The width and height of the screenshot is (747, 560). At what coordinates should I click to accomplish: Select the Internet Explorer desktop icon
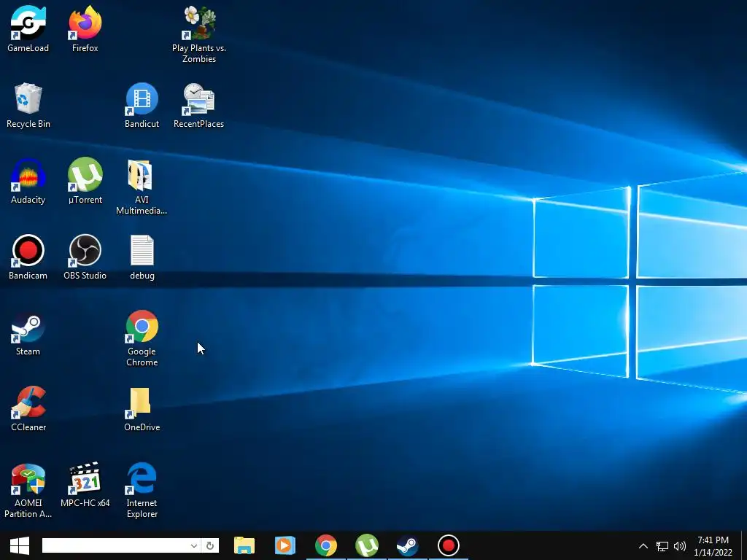point(142,490)
